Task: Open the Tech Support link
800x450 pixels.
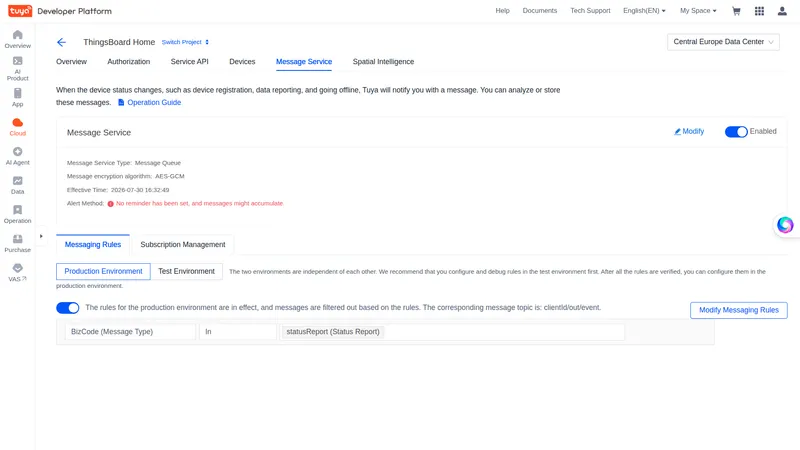Action: click(590, 11)
